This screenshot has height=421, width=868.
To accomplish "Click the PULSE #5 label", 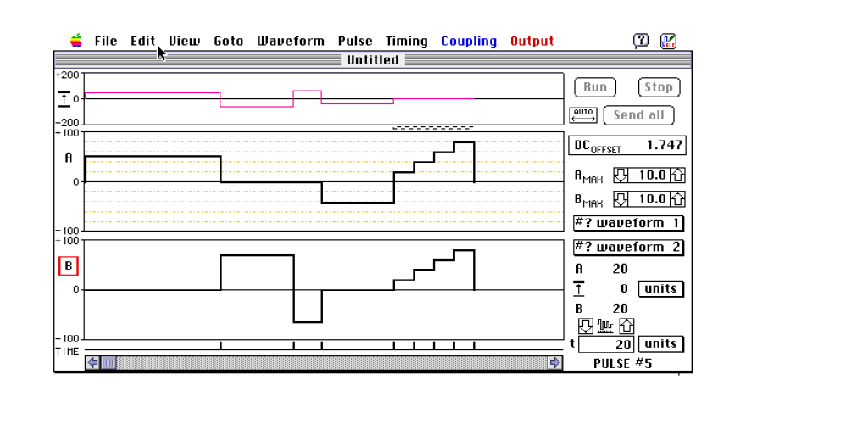I will [623, 363].
